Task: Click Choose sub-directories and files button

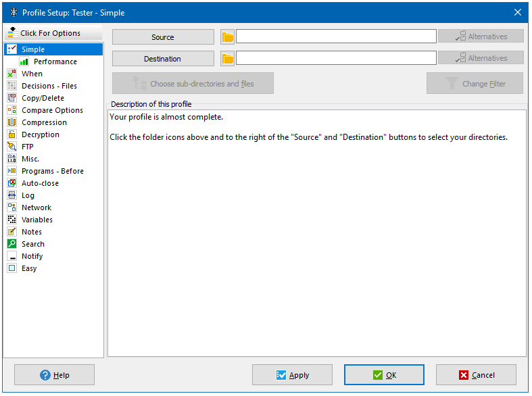Action: (x=193, y=83)
